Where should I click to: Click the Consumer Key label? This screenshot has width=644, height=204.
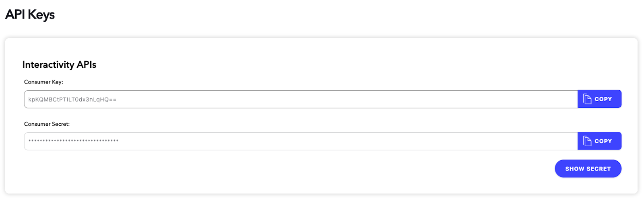tap(43, 82)
